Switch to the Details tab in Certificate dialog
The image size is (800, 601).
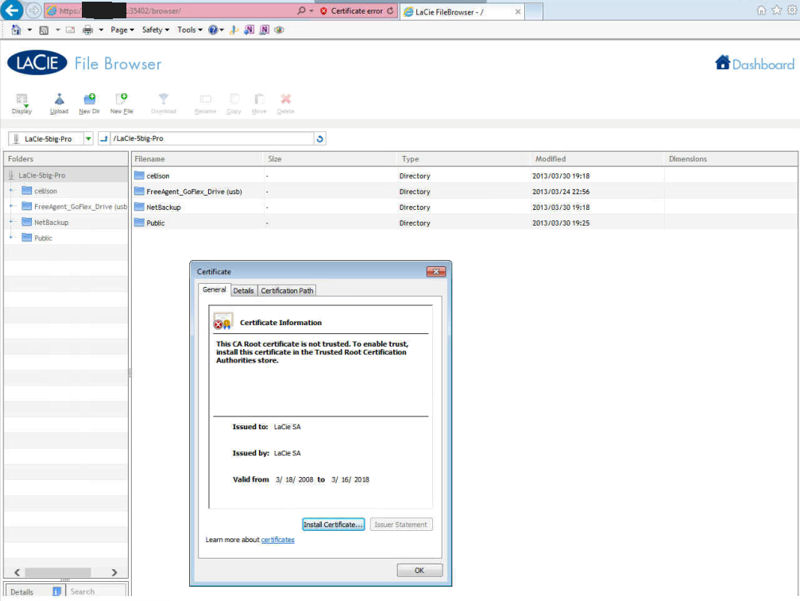coord(243,290)
